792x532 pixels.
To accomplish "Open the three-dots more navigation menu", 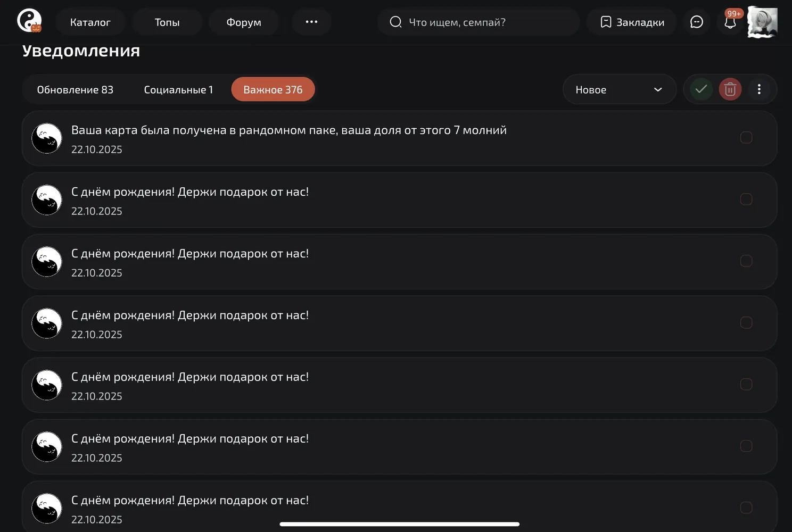I will [311, 22].
